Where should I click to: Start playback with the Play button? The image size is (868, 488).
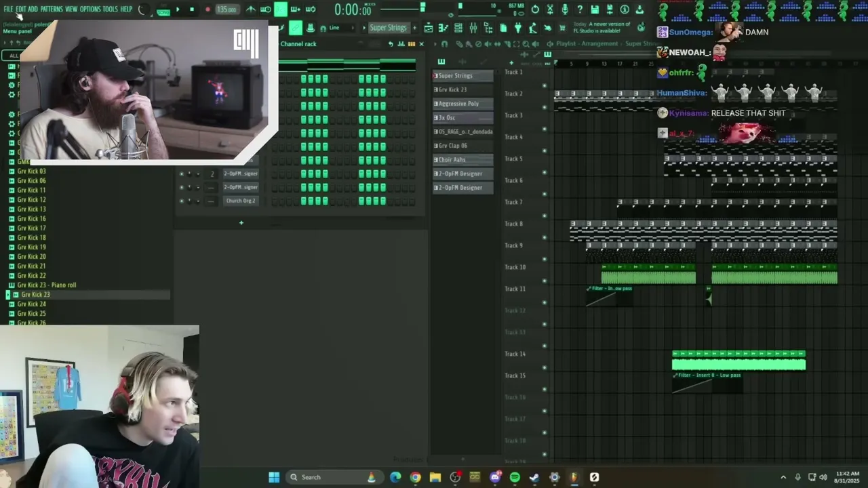(178, 9)
